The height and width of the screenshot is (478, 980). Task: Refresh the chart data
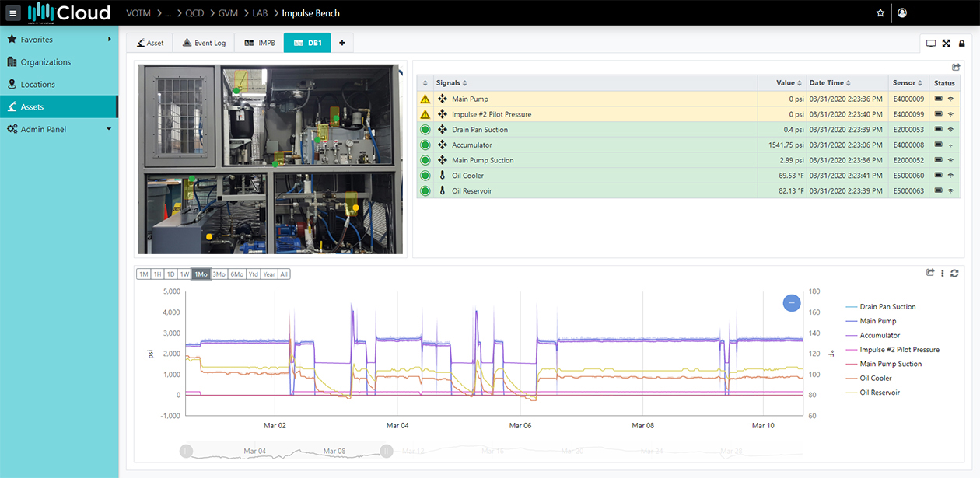click(x=954, y=273)
